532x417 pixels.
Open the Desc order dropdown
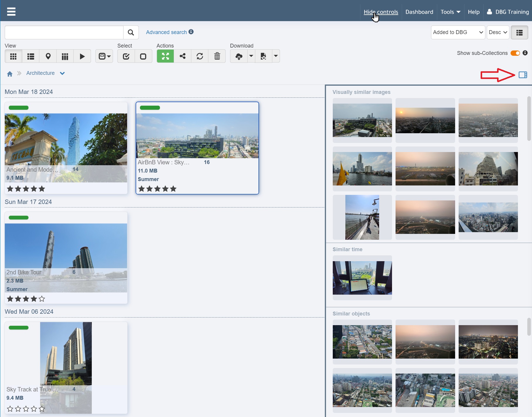[x=498, y=32]
